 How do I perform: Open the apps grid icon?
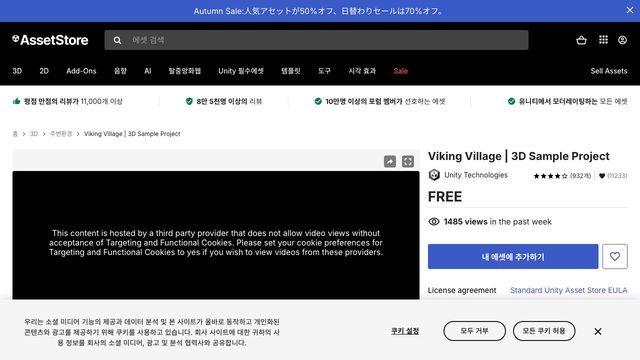(x=603, y=40)
